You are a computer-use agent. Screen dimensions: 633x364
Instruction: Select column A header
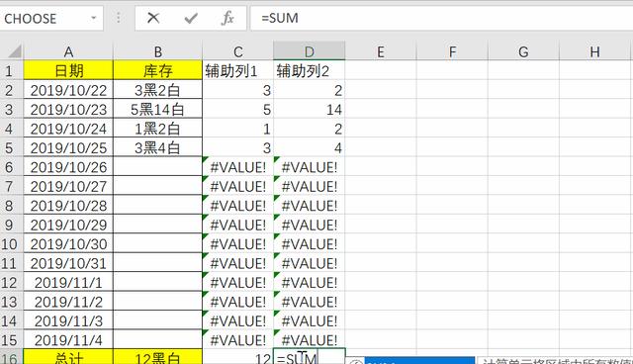pyautogui.click(x=68, y=51)
